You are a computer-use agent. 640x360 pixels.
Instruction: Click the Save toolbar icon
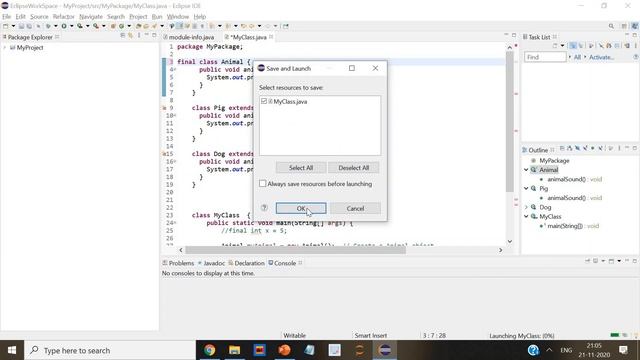[21, 26]
